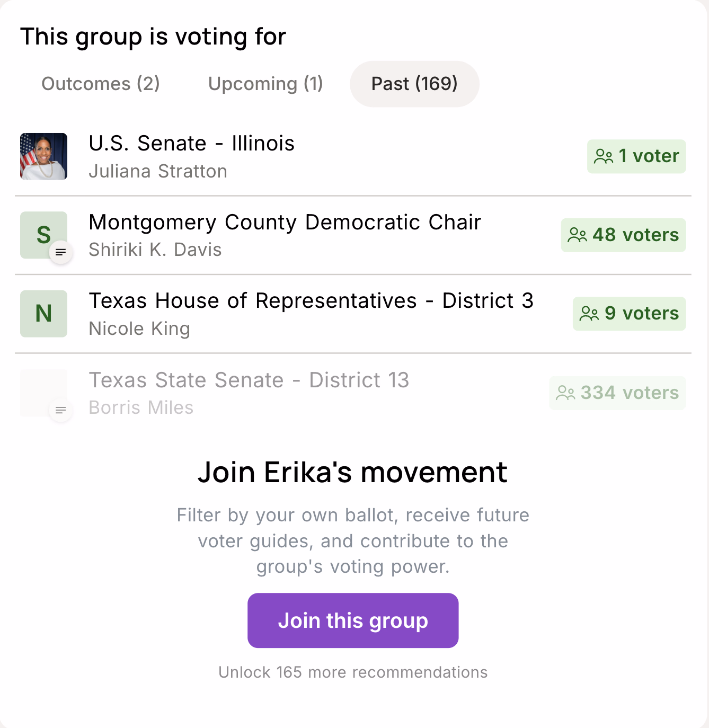Open the notes icon on Borris Miles's entry
Image resolution: width=709 pixels, height=728 pixels.
click(60, 410)
